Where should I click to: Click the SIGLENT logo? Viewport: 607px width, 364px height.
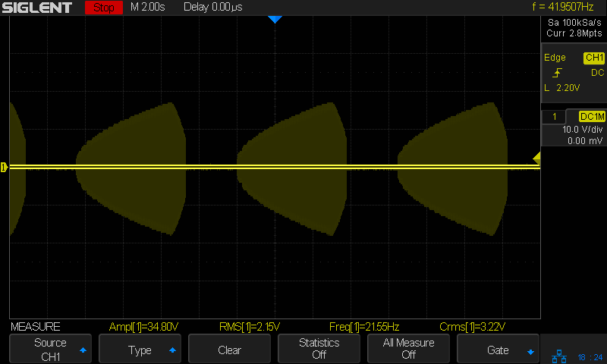(x=38, y=8)
